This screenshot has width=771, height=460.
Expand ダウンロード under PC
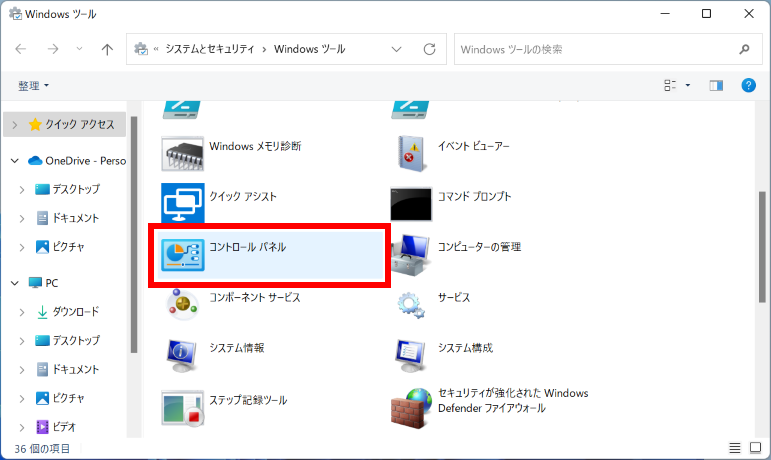22,312
